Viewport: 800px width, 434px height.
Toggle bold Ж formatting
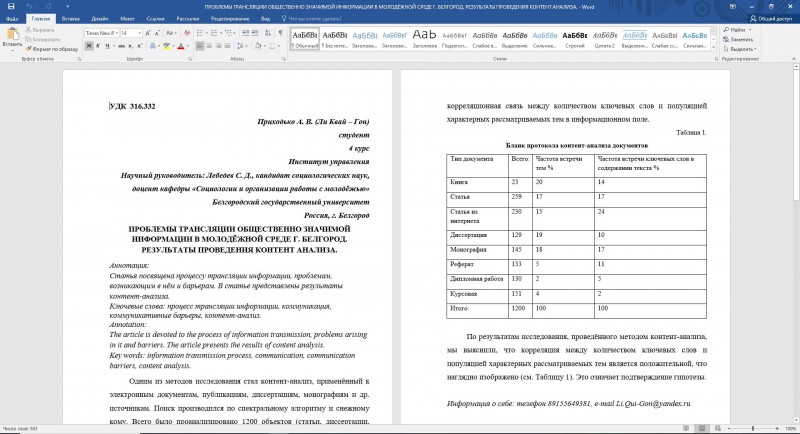[89, 46]
